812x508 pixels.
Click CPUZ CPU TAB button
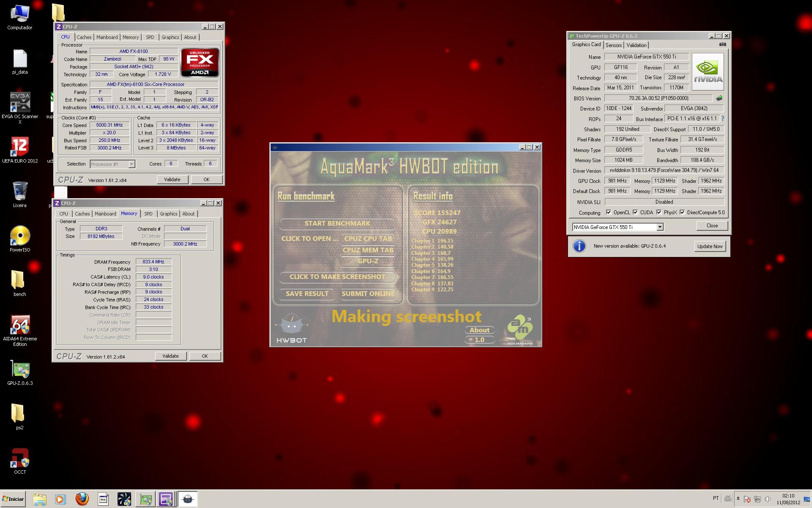pos(368,238)
